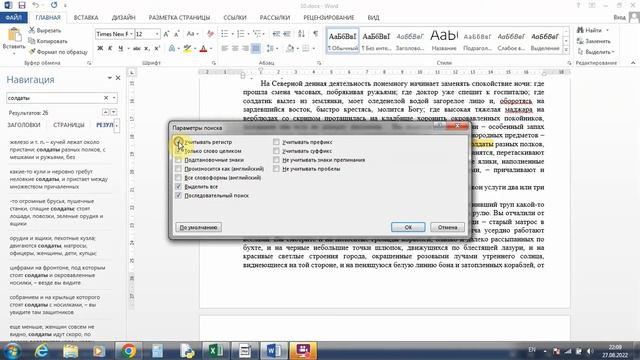The width and height of the screenshot is (640, 360).
Task: Open the Navigation pane options arrow
Action: [x=109, y=78]
